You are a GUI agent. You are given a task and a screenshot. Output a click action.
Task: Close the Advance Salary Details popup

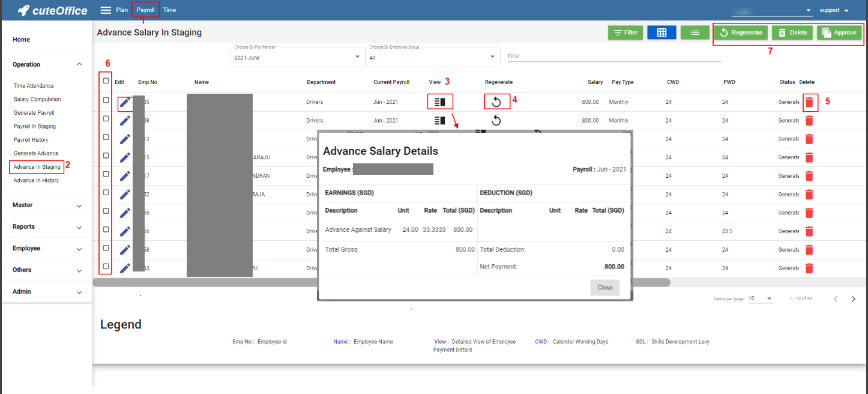click(x=604, y=288)
